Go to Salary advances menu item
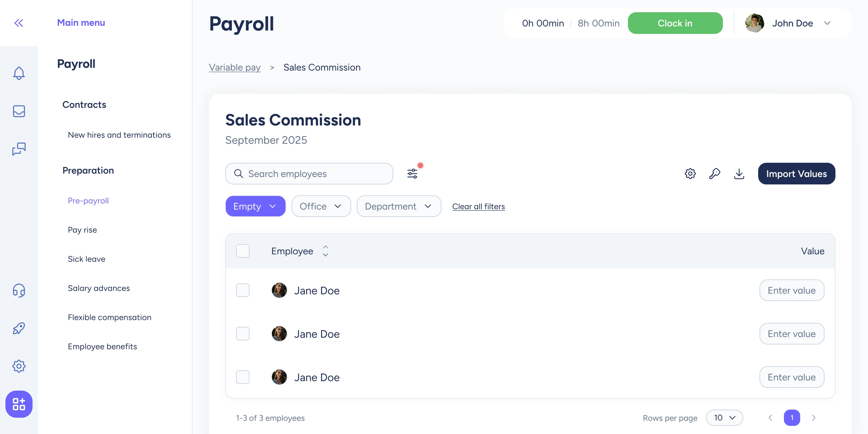The width and height of the screenshot is (868, 434). (x=99, y=288)
